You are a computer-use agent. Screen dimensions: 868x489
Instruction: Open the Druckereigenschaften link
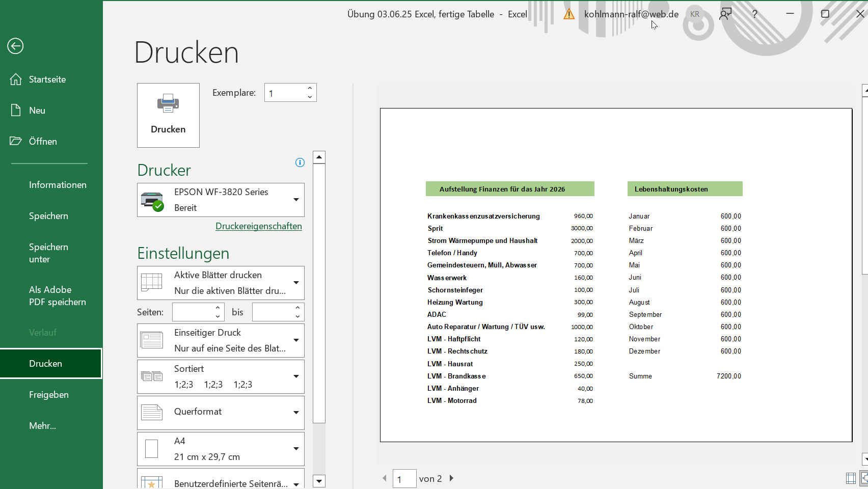click(x=258, y=226)
